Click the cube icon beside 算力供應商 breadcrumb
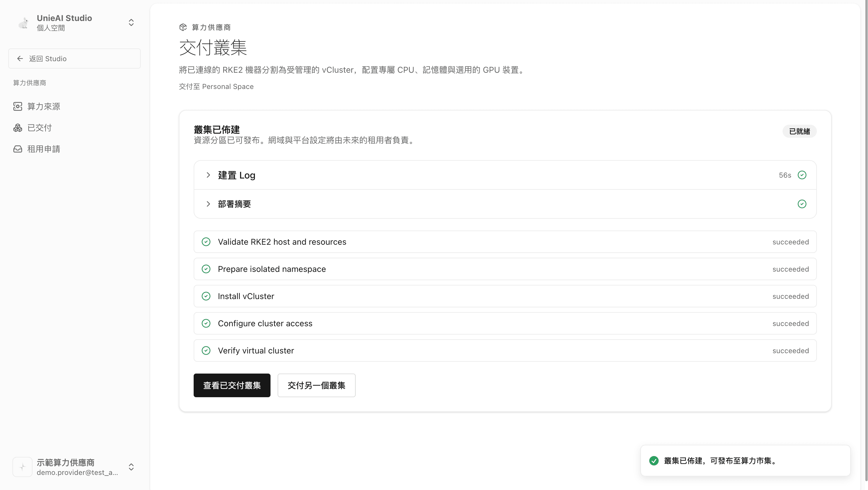 coord(183,27)
